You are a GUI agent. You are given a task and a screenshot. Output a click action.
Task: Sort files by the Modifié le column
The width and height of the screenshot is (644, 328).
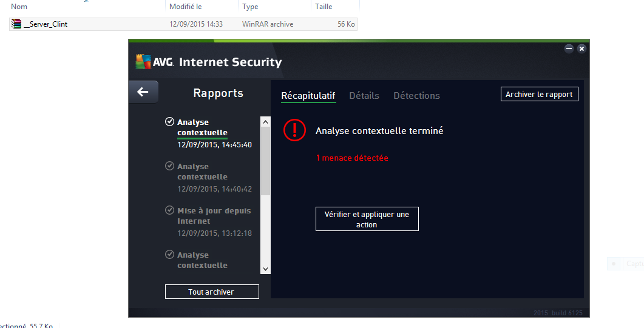click(x=186, y=7)
